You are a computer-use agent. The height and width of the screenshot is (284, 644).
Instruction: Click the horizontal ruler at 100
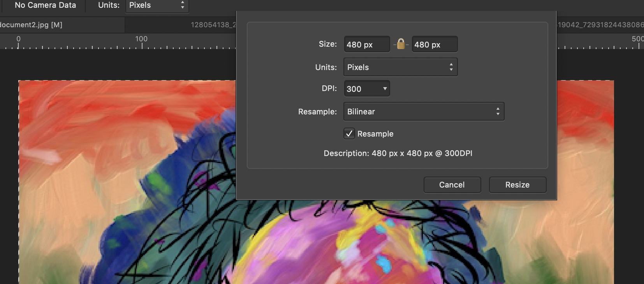[141, 39]
